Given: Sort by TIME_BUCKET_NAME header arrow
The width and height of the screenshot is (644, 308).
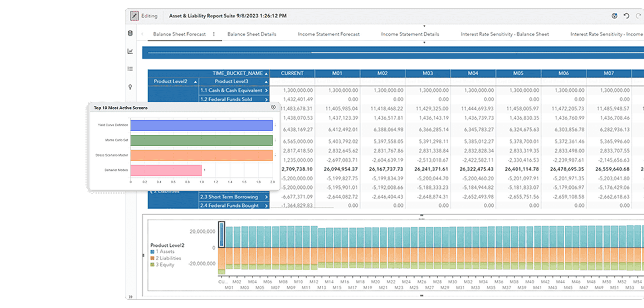Looking at the screenshot, I should click(266, 73).
